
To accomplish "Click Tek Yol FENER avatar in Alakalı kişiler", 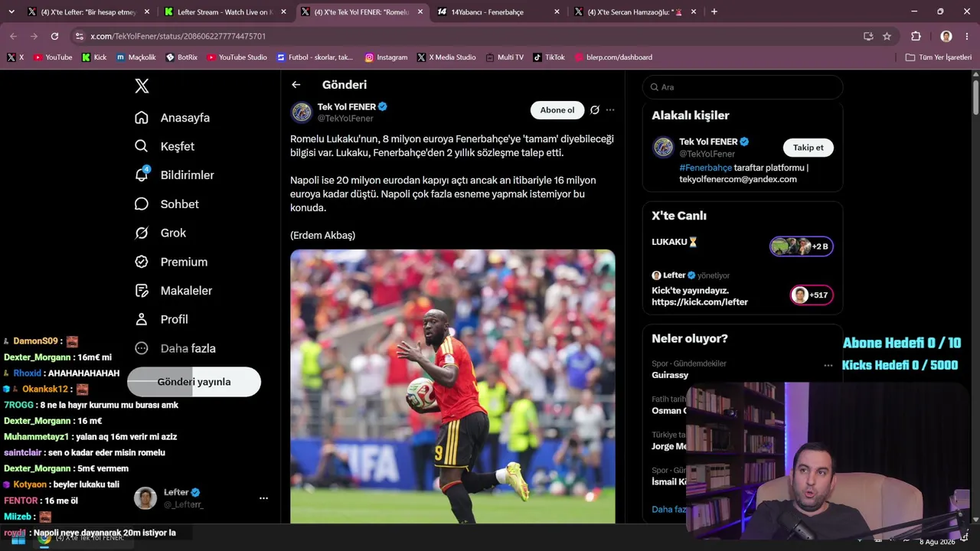I will [x=663, y=147].
